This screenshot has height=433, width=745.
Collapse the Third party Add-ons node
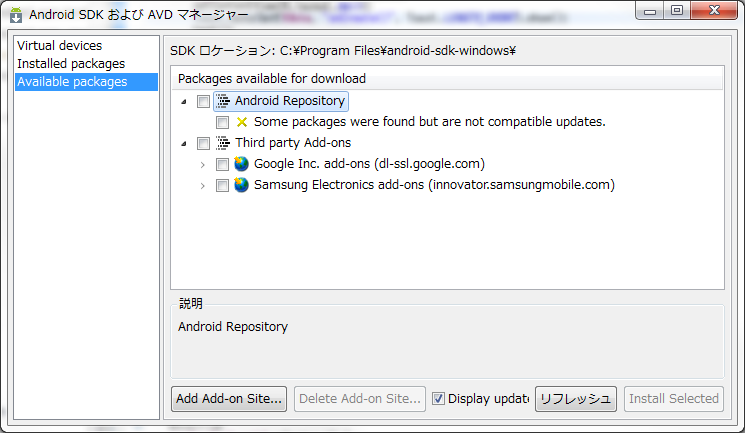tap(184, 144)
